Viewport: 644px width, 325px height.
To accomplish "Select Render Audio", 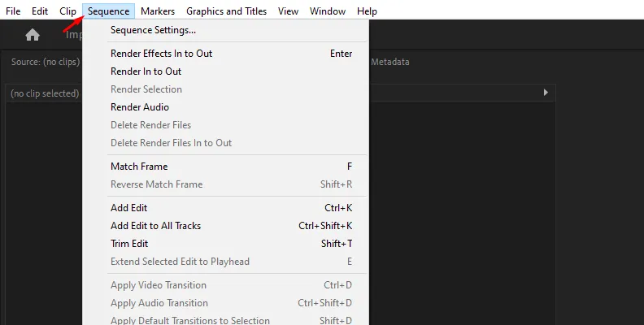I will point(139,107).
